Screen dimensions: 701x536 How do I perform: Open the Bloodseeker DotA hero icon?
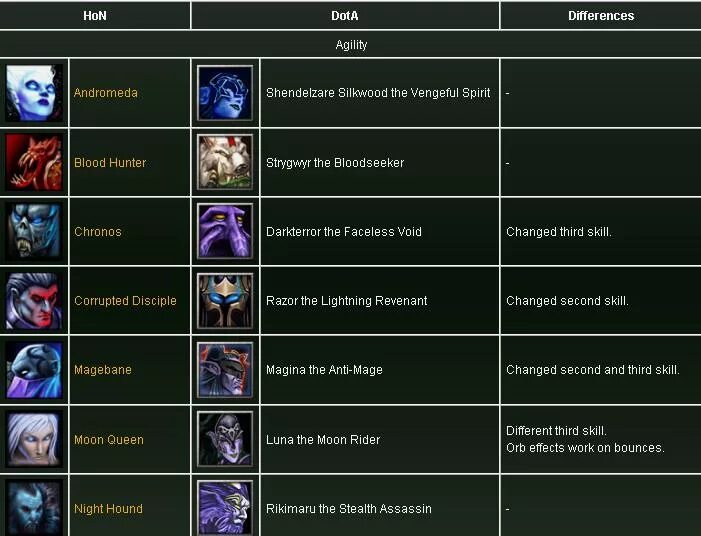click(x=225, y=162)
